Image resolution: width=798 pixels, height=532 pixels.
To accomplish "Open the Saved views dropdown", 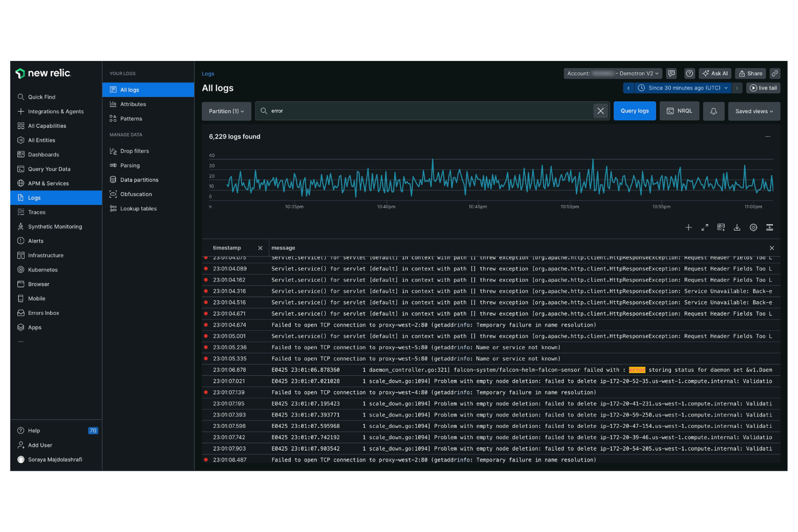I will point(753,111).
